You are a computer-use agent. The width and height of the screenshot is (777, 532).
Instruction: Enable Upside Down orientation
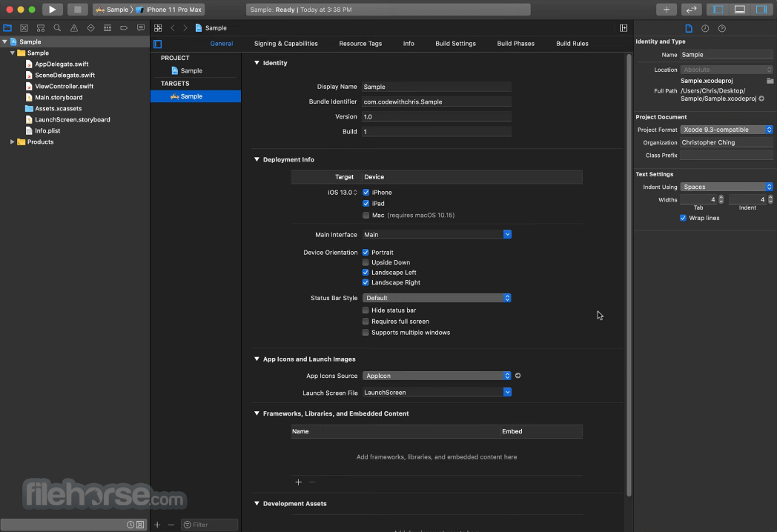pos(366,262)
